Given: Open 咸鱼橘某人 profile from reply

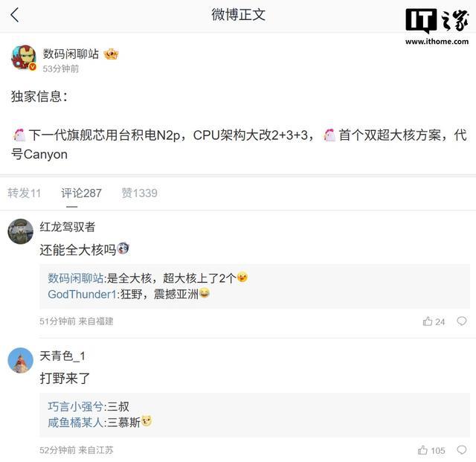Looking at the screenshot, I should [76, 422].
